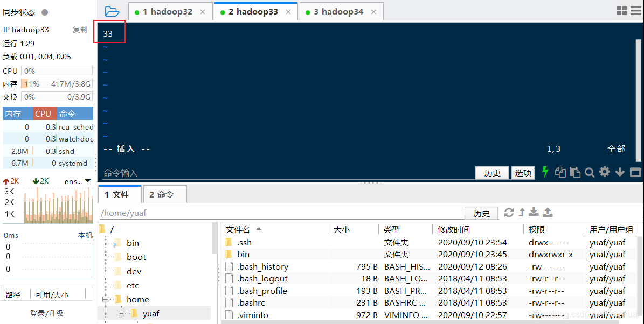
Task: Open the connection manager folder icon
Action: pos(112,11)
